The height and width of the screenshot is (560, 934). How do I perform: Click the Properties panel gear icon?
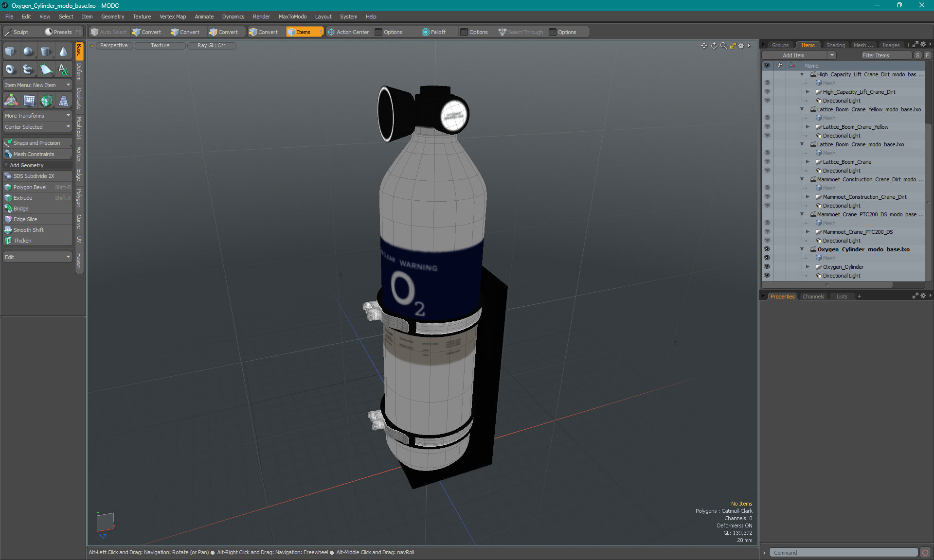point(923,296)
